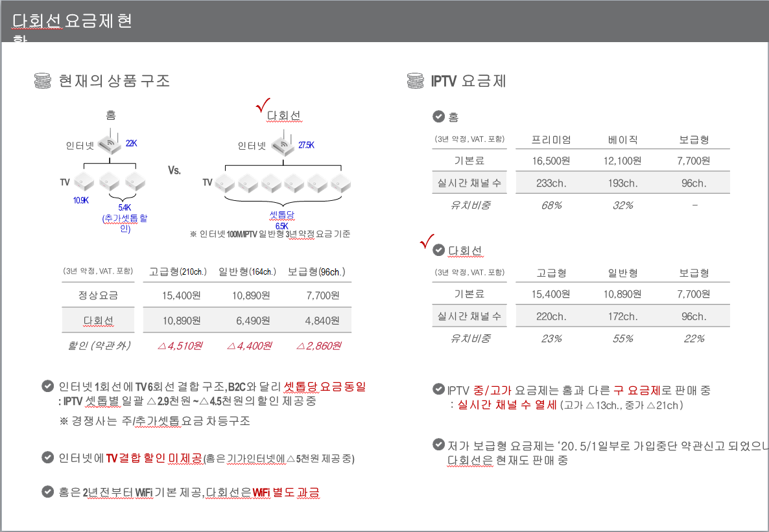Click the set-top box icon above the 10.9K label
This screenshot has height=532, width=769.
coord(84,182)
